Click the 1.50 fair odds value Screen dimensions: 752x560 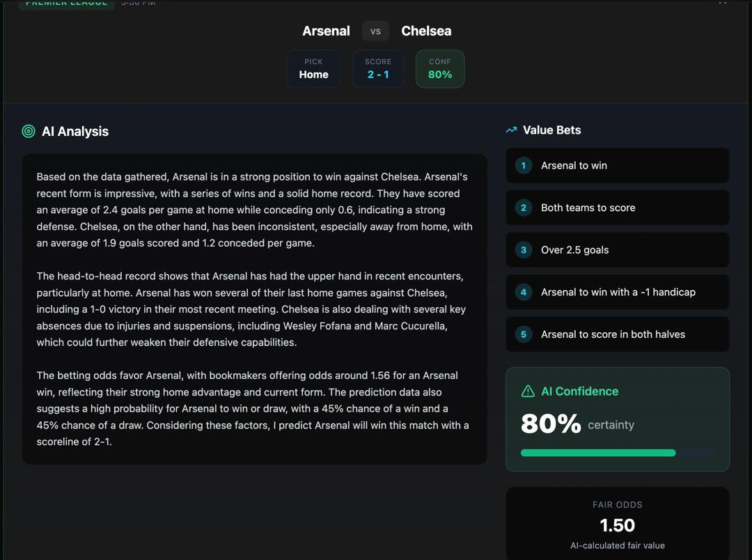[x=617, y=525]
